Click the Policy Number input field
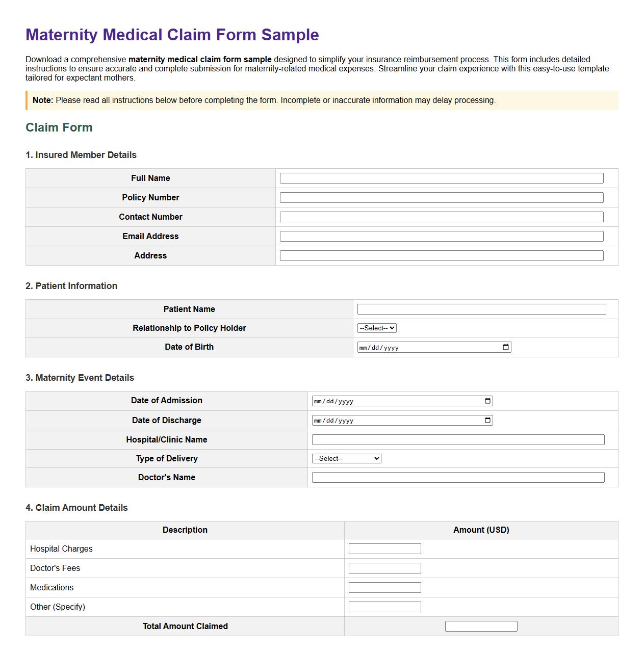Image resolution: width=644 pixels, height=652 pixels. pyautogui.click(x=441, y=197)
